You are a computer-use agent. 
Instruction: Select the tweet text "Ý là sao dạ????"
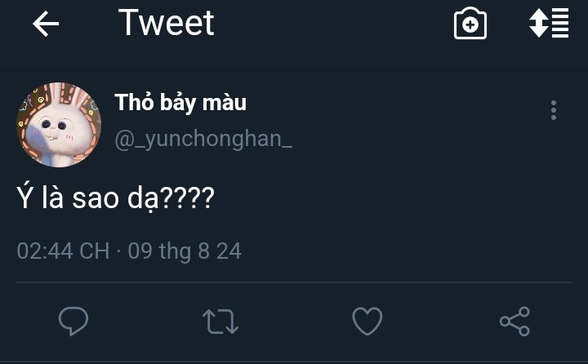click(115, 198)
